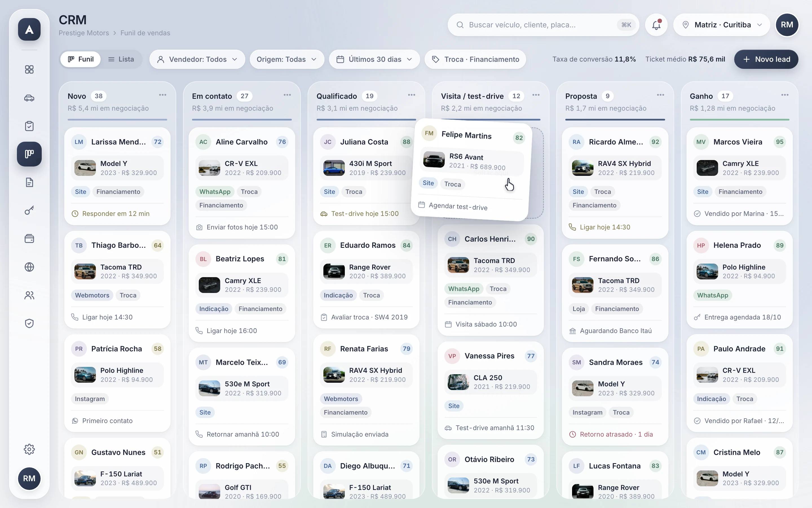Expand the Vendedor: Todos filter
Viewport: 812px width, 508px height.
tap(197, 60)
